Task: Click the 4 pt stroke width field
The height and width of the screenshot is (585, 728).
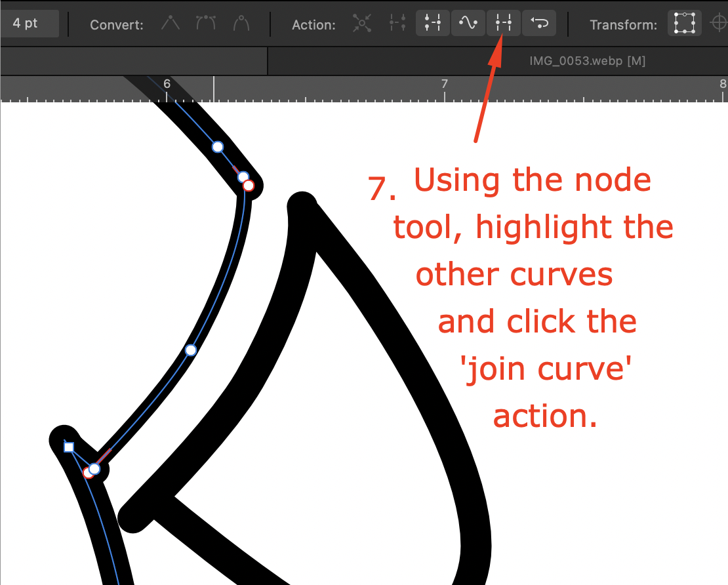Action: click(30, 22)
